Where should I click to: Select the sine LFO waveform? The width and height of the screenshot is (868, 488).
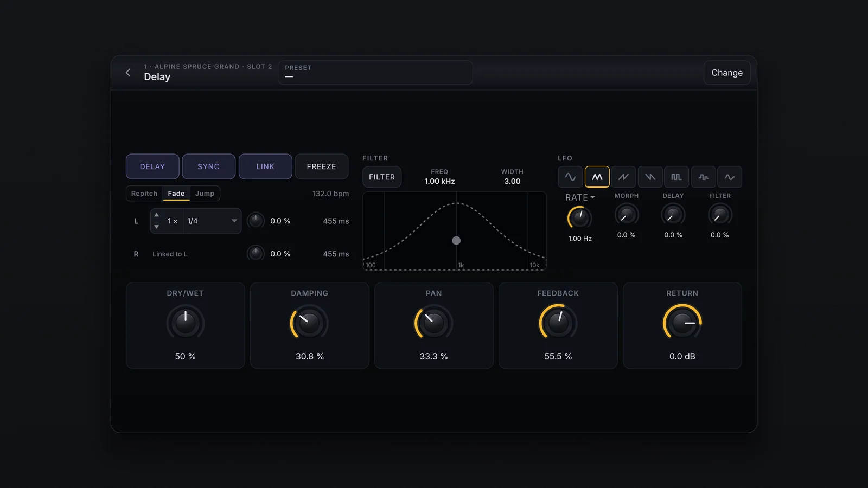570,177
